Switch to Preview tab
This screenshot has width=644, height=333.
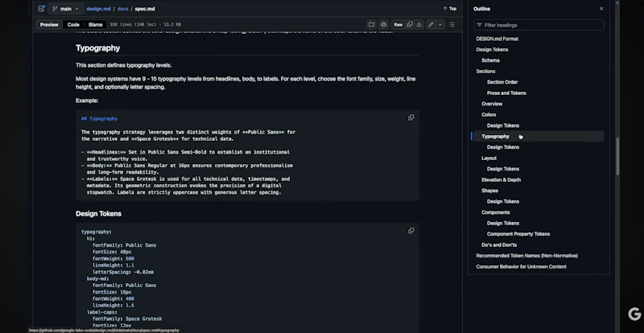(49, 25)
